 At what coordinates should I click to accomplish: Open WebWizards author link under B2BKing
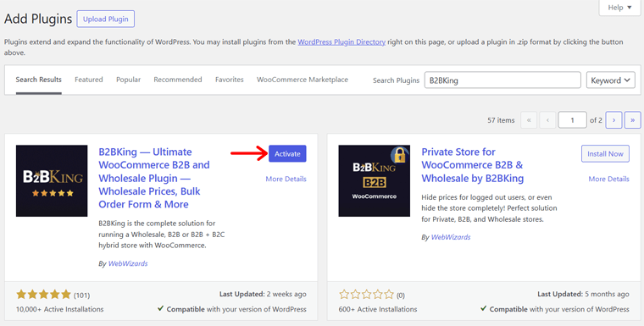coord(128,263)
